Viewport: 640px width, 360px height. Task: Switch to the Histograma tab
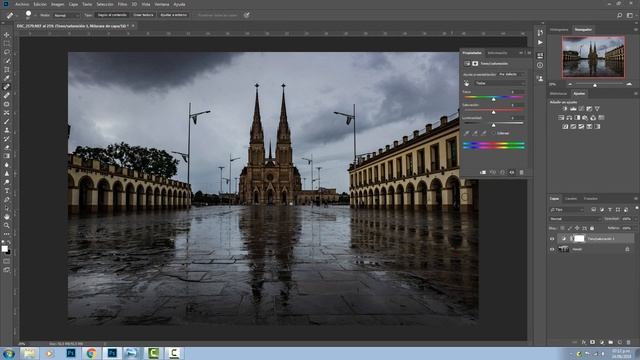coord(559,29)
